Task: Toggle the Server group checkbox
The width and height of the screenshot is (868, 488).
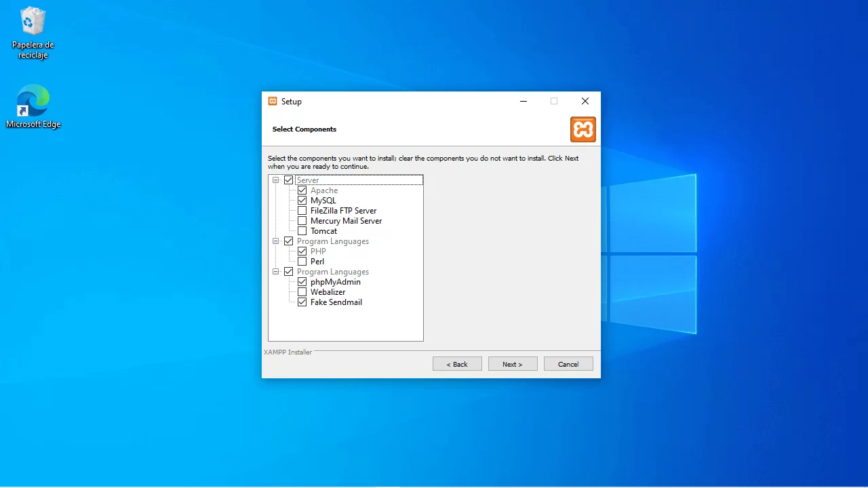Action: [x=289, y=180]
